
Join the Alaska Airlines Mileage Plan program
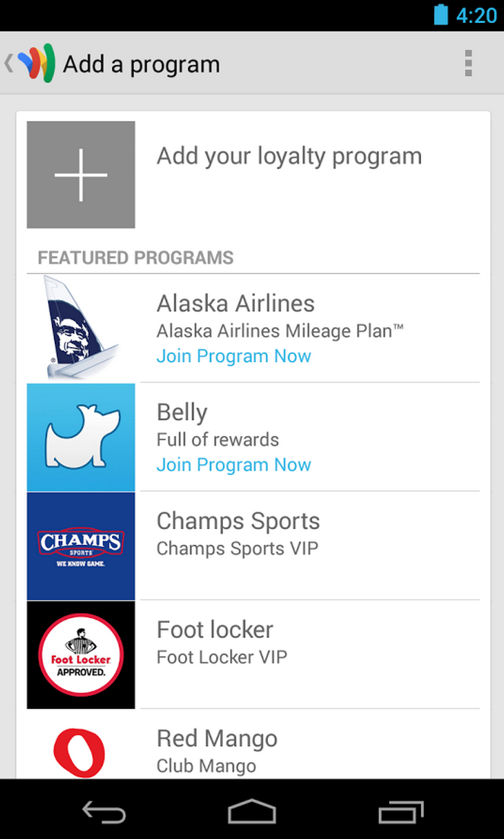click(x=234, y=356)
